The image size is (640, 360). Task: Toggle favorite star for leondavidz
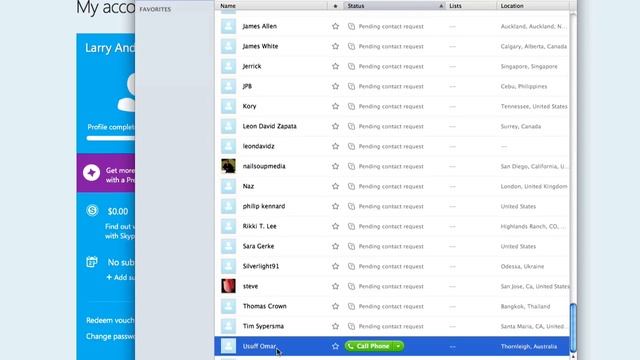coord(335,146)
